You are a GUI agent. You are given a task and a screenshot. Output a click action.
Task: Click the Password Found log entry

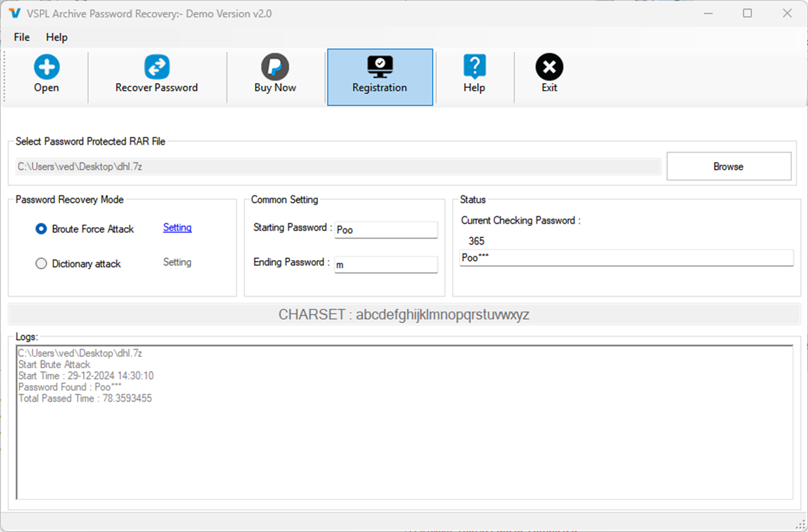coord(70,387)
